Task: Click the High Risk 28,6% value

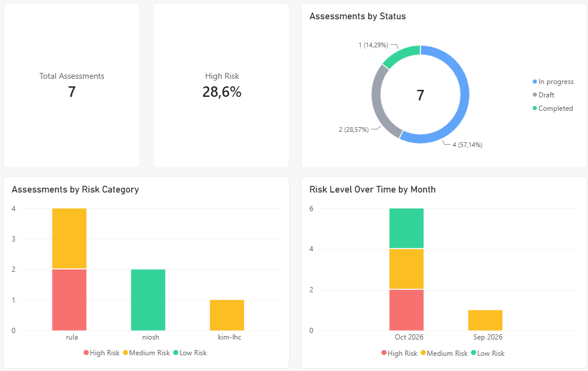Action: 222,92
